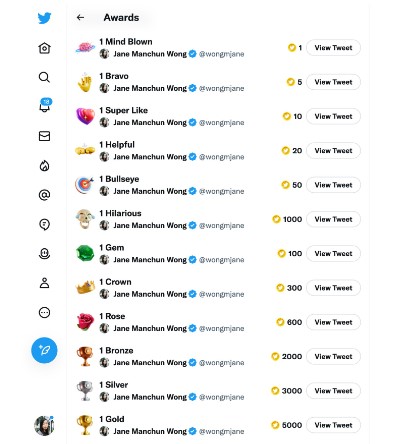The image size is (420, 444).
Task: Open the Messages envelope icon
Action: click(x=44, y=136)
